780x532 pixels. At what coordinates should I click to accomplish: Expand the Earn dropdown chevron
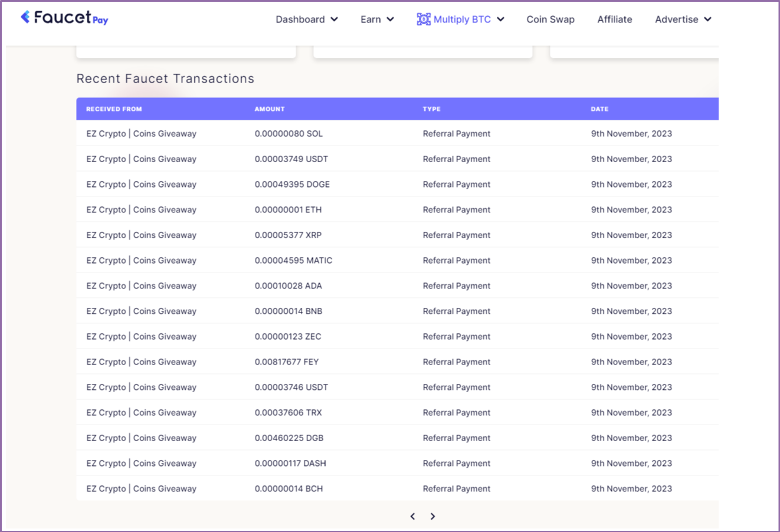click(390, 19)
